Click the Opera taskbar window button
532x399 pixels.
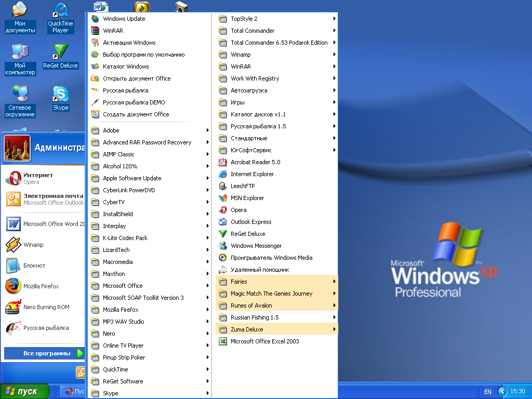[x=73, y=391]
